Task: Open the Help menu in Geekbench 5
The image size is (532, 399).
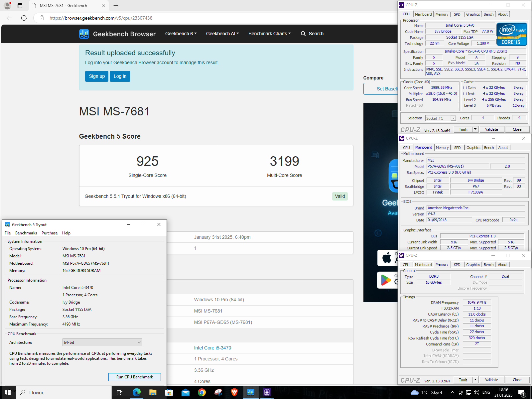Action: click(x=66, y=233)
